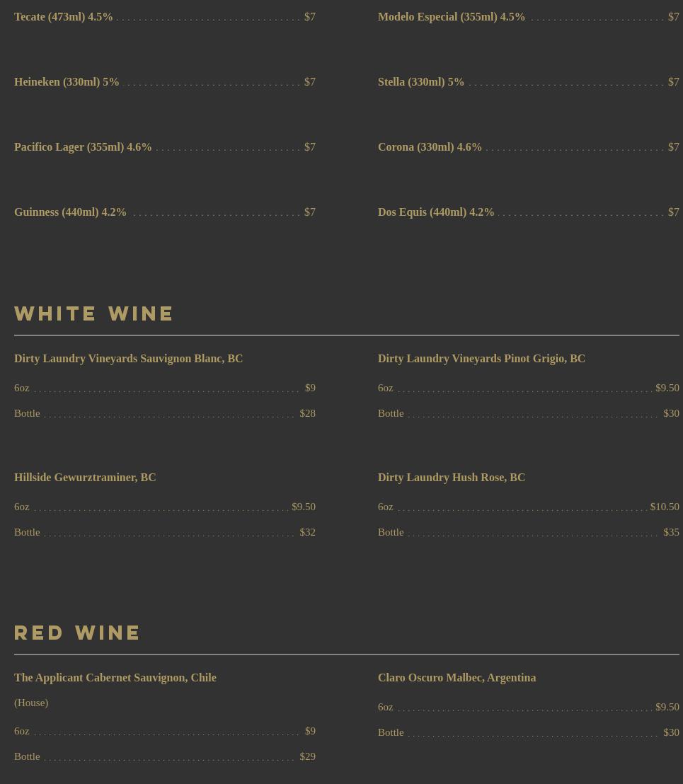Select the Heineken (330ml) 5% entry
The image size is (683, 784).
pyautogui.click(x=67, y=82)
